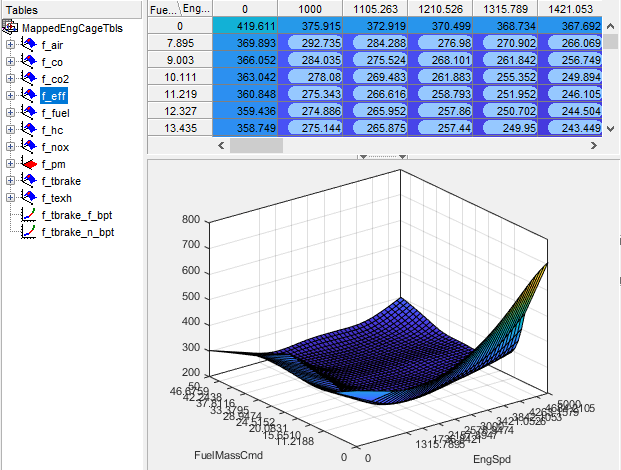
Task: Click column header 1210.526
Action: click(x=440, y=9)
